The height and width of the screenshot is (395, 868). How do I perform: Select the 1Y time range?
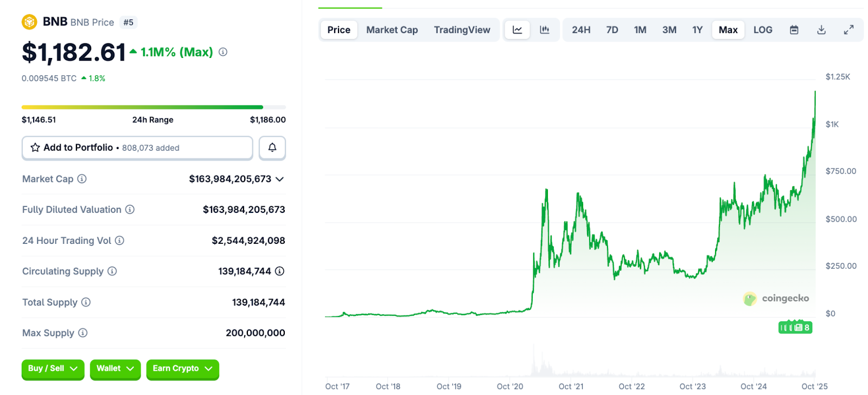point(697,30)
